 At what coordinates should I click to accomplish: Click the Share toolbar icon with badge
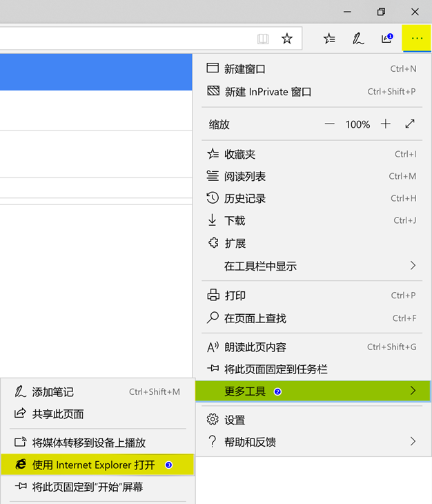point(386,39)
